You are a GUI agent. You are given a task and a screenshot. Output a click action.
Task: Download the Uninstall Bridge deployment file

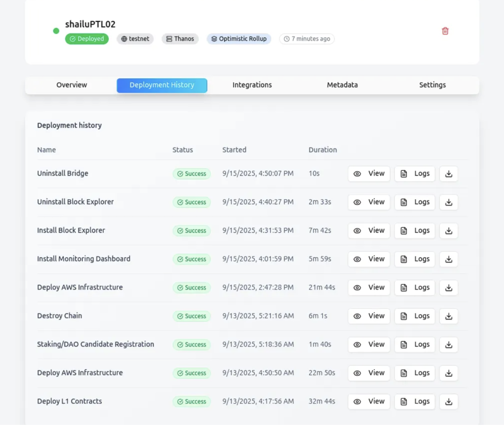[x=449, y=174]
